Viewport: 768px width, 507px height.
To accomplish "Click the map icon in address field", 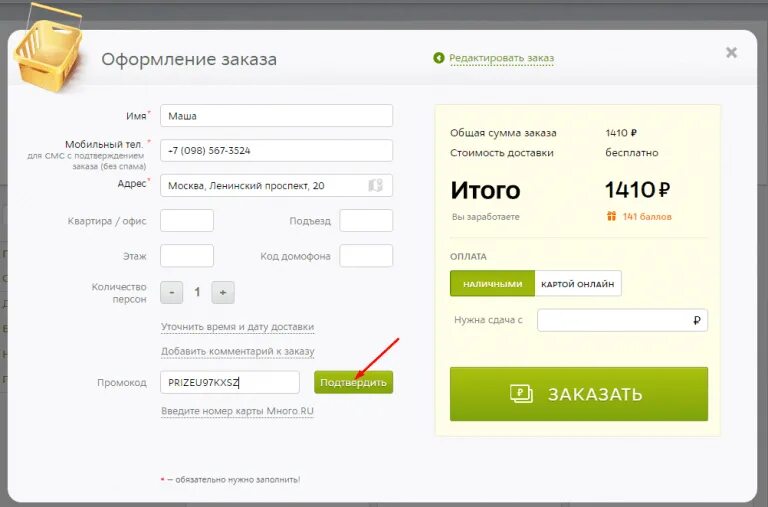I will click(x=375, y=185).
